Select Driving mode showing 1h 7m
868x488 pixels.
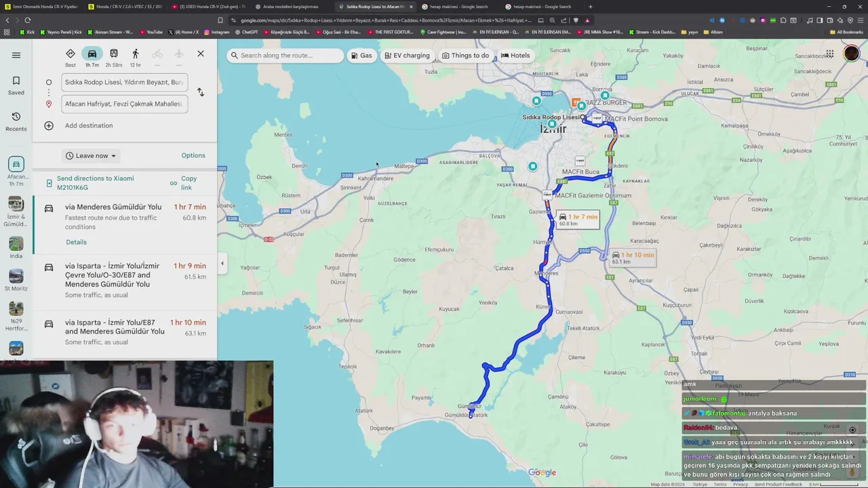(92, 58)
